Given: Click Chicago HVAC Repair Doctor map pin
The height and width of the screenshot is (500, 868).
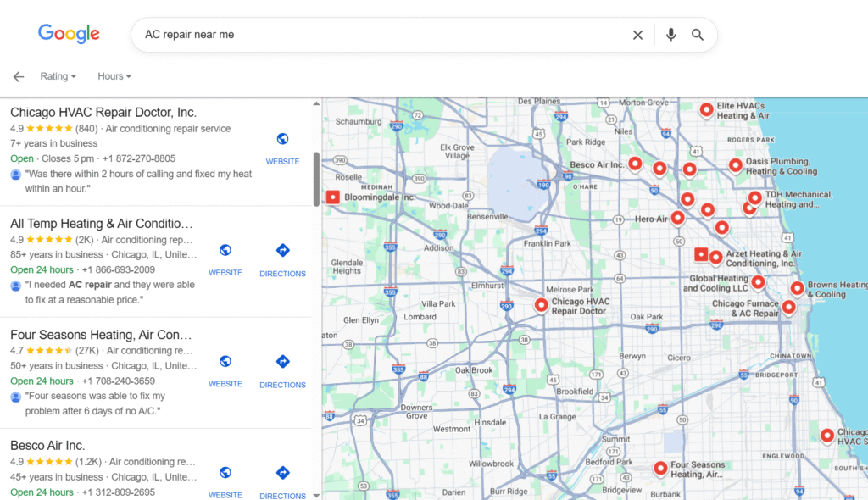Looking at the screenshot, I should click(541, 304).
